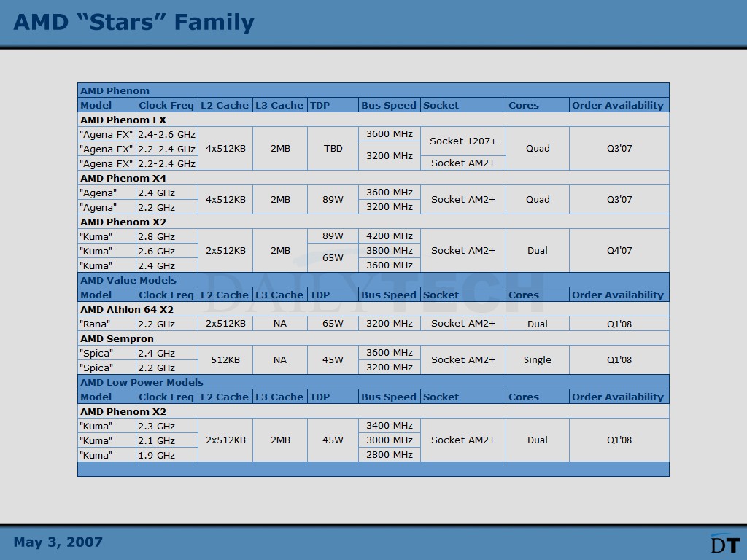
Task: Select the "Rana" model cell
Action: 107,324
